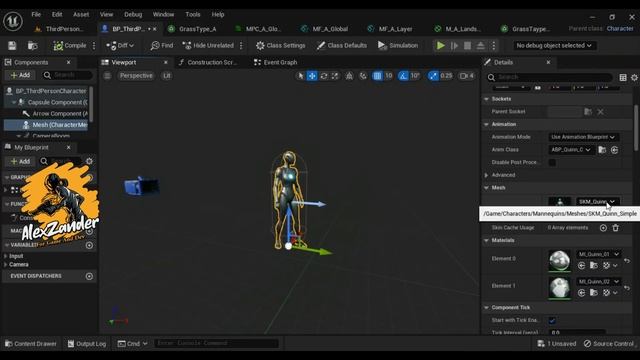Collapse the Sockets section

[x=487, y=99]
